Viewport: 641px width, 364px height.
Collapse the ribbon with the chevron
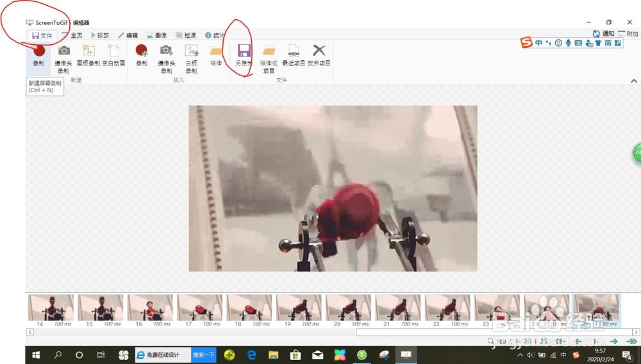click(x=634, y=81)
